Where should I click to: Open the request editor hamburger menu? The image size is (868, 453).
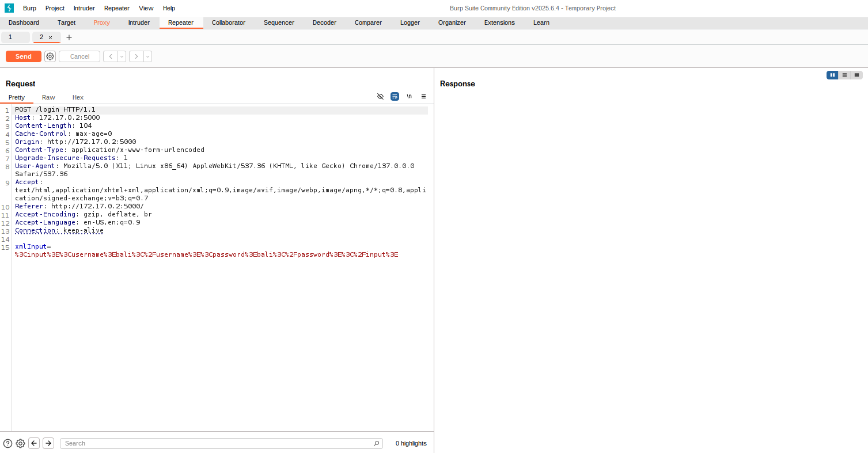pyautogui.click(x=423, y=97)
